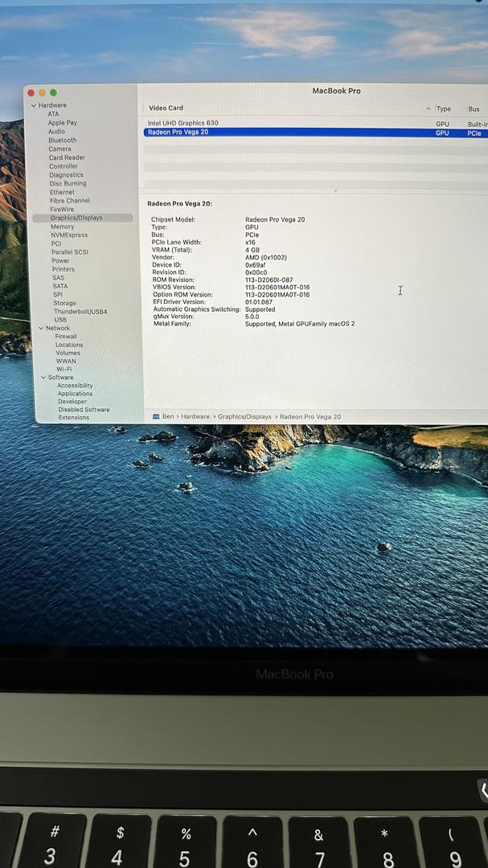Click Graphics/Displays in the path bar
Screen dimensions: 488x868
point(245,416)
